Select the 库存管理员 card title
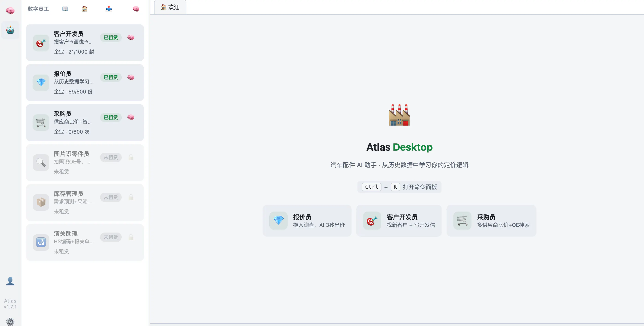Viewport: 644px width, 326px height. tap(69, 194)
